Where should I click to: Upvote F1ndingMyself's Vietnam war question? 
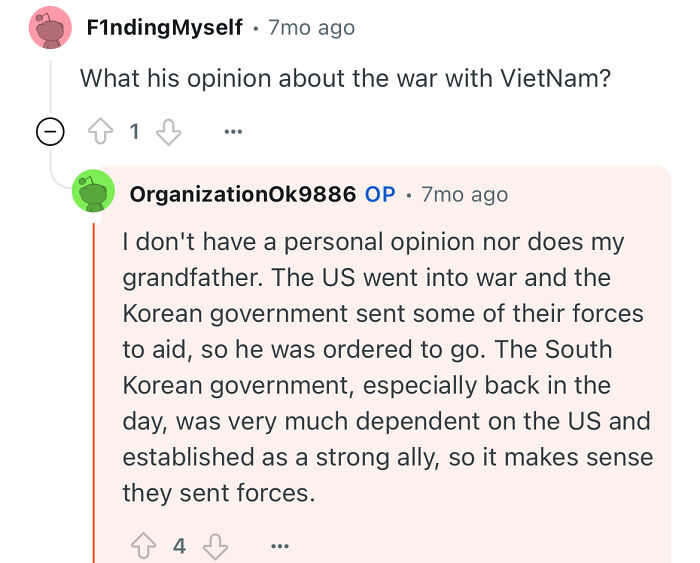click(102, 132)
